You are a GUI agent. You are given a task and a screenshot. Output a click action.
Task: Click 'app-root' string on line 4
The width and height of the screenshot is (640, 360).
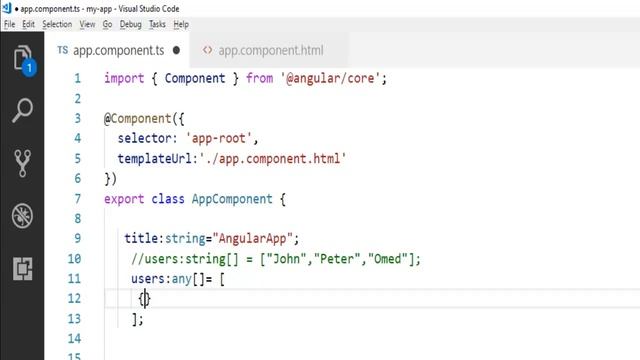click(219, 138)
